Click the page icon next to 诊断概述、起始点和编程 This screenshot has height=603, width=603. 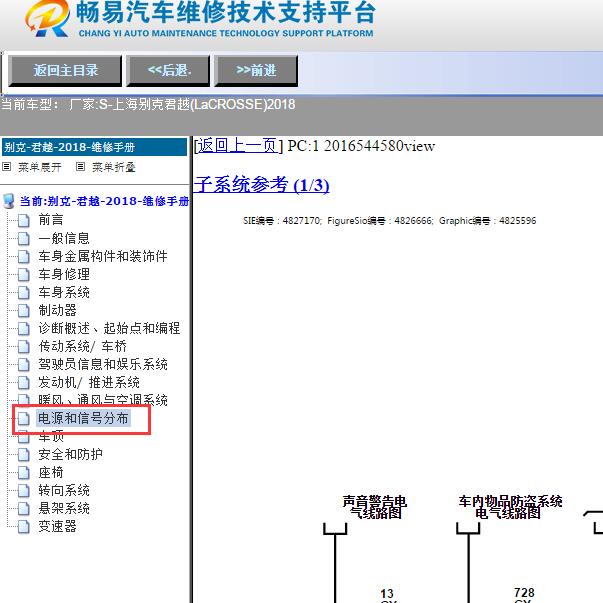[x=23, y=328]
